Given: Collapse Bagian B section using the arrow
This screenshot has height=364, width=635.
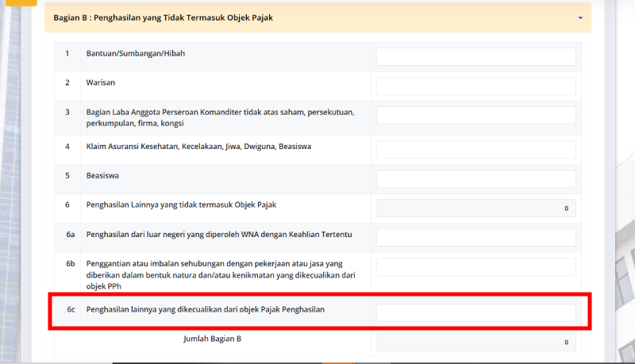Looking at the screenshot, I should (580, 17).
